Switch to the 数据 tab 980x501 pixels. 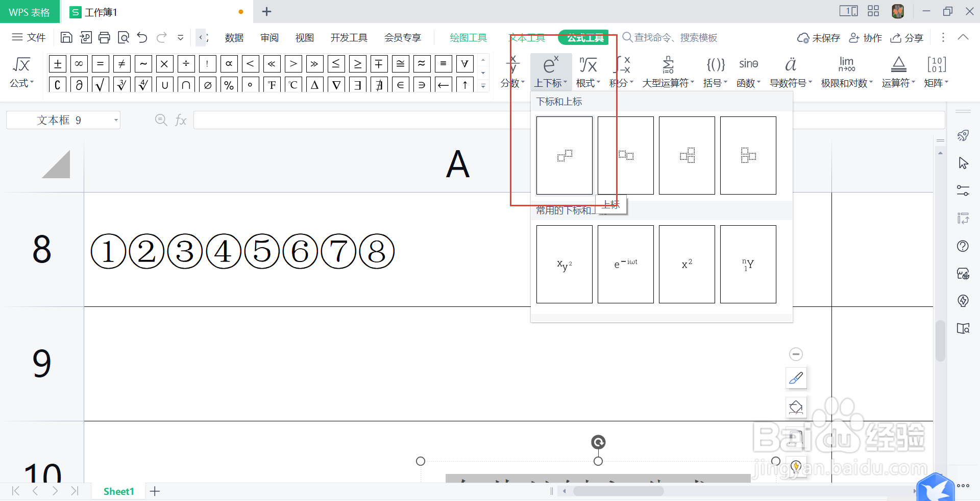234,38
